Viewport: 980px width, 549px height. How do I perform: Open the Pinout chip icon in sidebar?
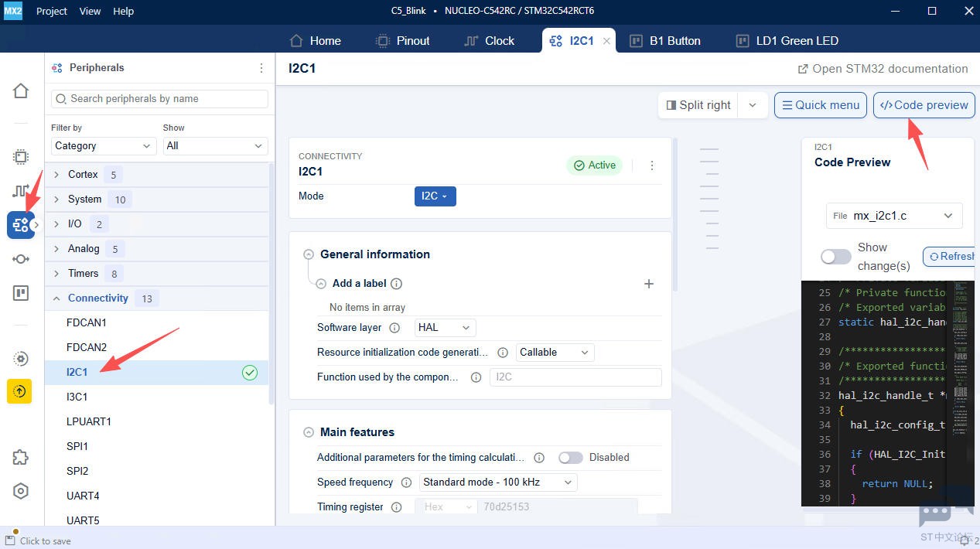click(21, 157)
